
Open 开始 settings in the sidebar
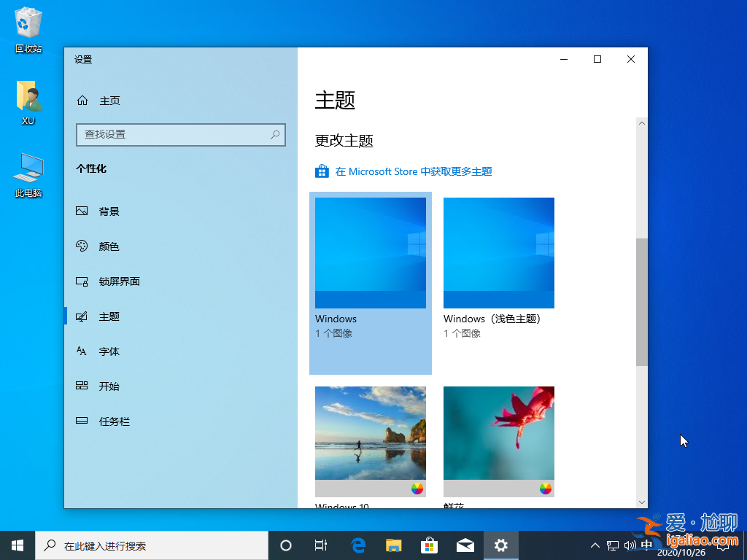coord(108,386)
